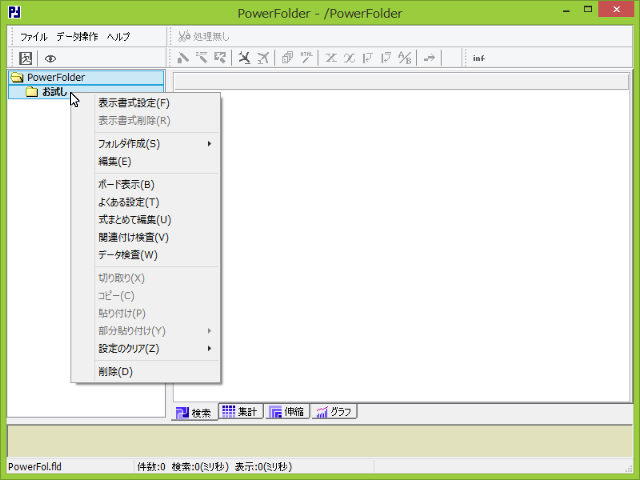Image resolution: width=640 pixels, height=480 pixels.
Task: Click the plain pencil edit icon
Action: [183, 58]
